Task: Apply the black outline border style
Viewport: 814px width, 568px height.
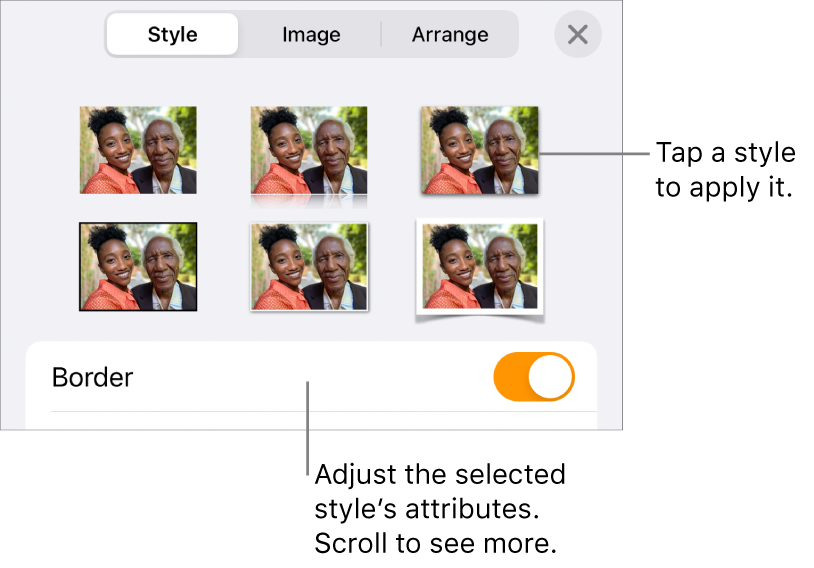Action: click(x=138, y=267)
